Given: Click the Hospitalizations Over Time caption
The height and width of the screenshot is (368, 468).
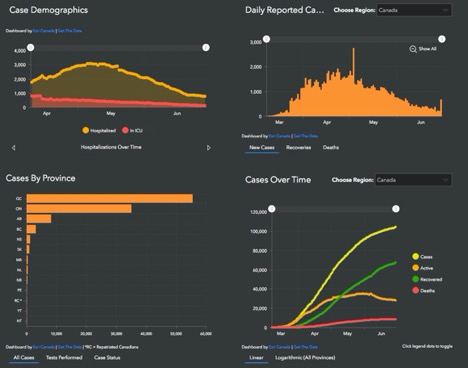Looking at the screenshot, I should pyautogui.click(x=111, y=147).
